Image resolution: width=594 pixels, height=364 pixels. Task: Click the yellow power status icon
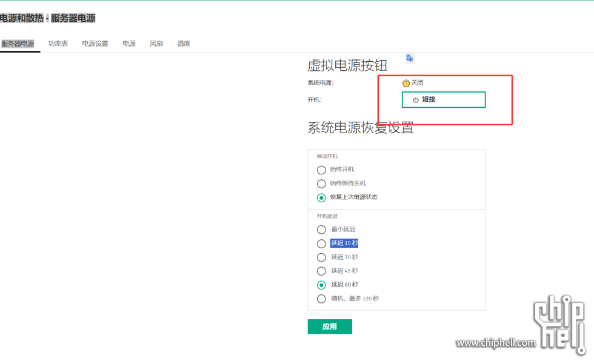405,83
